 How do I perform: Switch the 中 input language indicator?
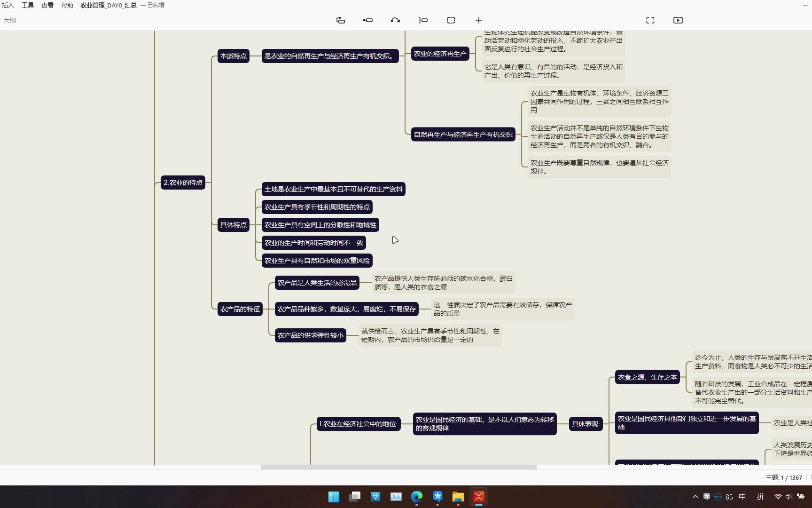pos(742,497)
